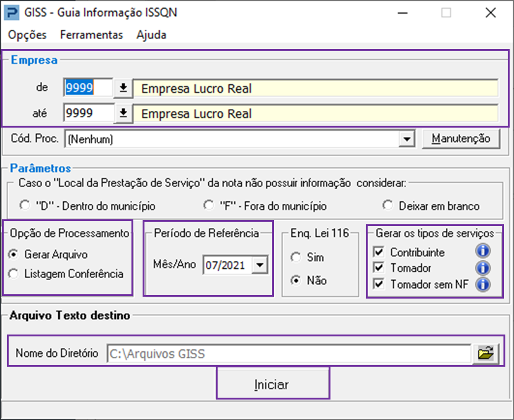Open the Mês/Ano period dropdown

pyautogui.click(x=260, y=265)
